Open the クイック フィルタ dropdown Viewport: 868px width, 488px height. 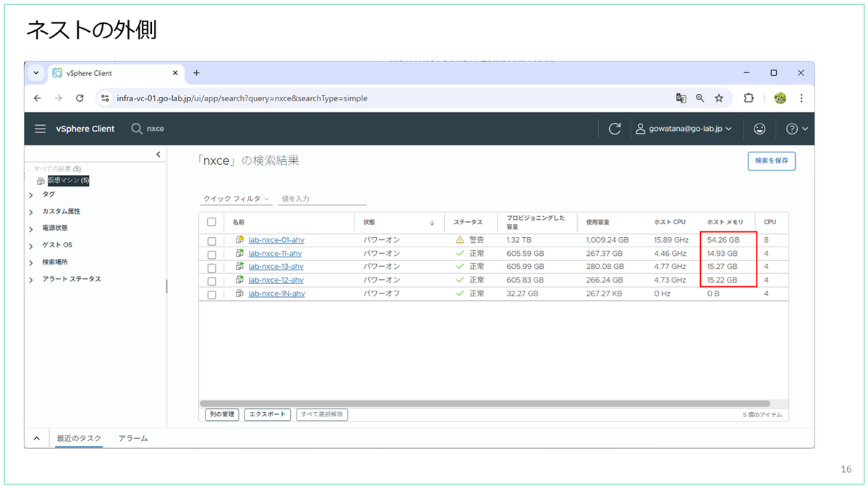point(237,199)
